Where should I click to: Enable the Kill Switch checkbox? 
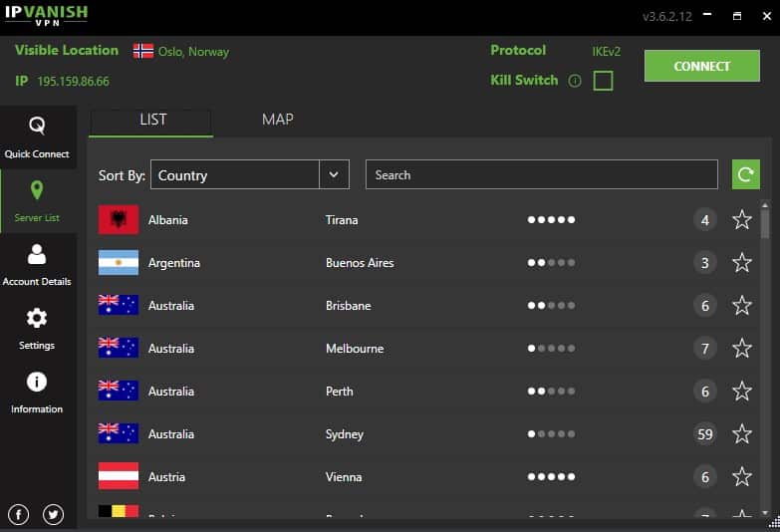(x=603, y=81)
